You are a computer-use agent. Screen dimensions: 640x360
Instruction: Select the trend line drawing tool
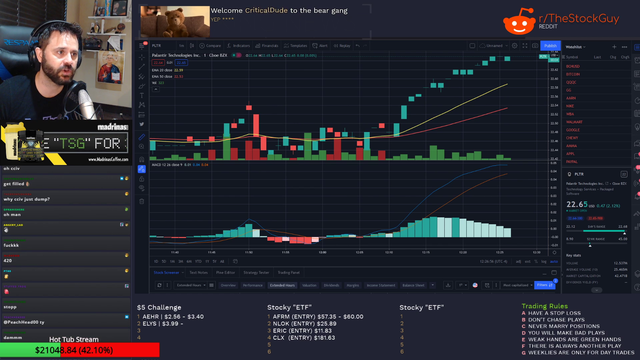pyautogui.click(x=142, y=67)
